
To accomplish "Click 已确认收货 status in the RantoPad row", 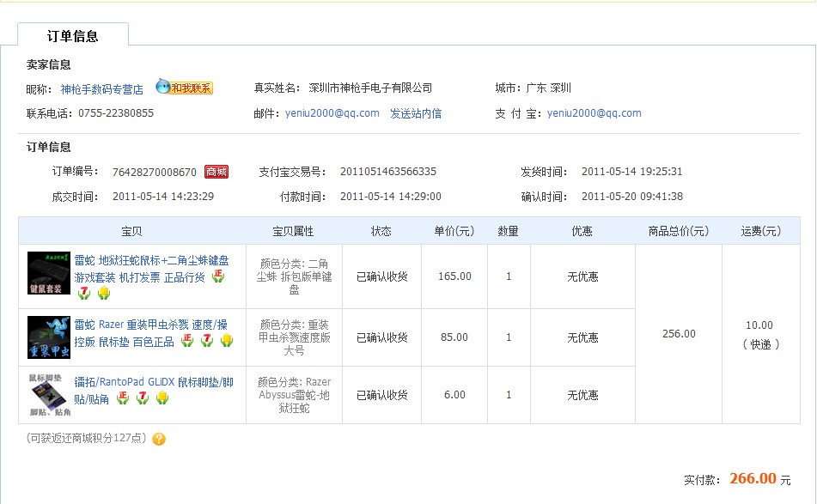I will (382, 395).
